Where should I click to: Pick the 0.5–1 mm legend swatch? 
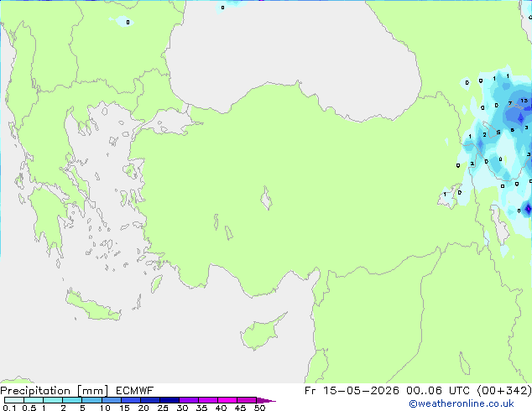click(34, 400)
